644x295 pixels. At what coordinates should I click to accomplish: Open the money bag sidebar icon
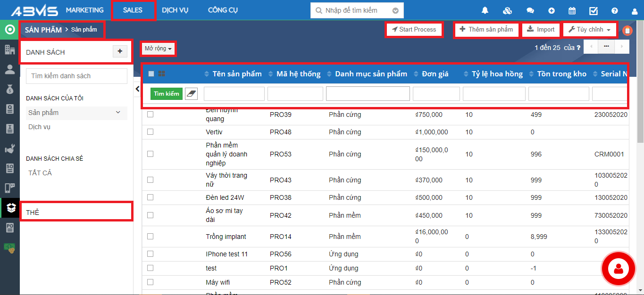tap(9, 90)
